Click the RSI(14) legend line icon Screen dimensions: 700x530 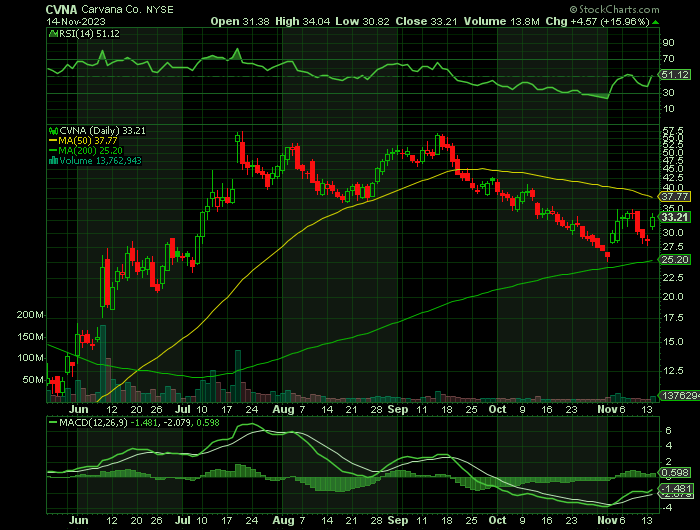[x=53, y=33]
